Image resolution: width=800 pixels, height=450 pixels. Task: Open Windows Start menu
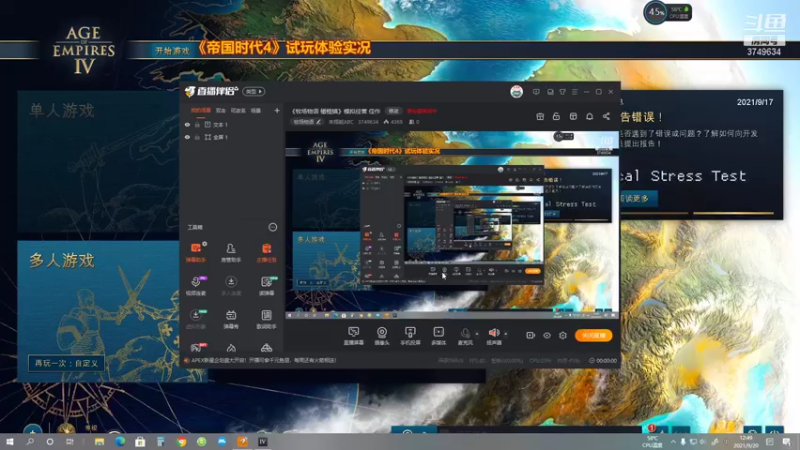10,442
